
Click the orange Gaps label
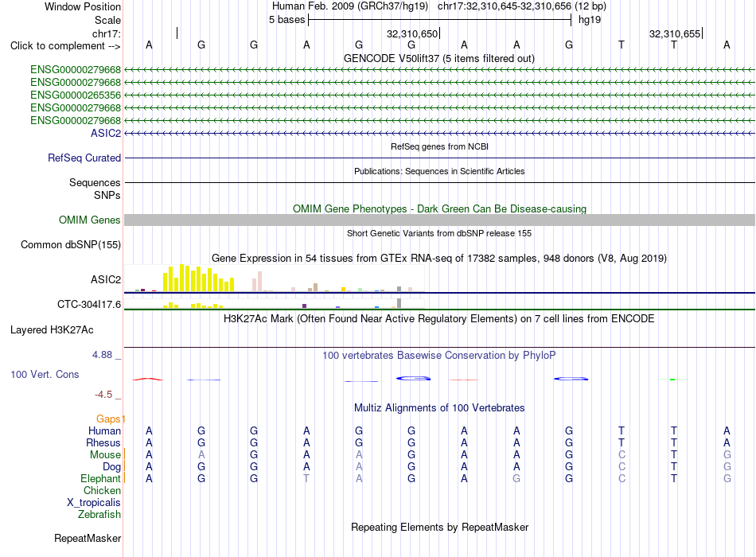109,419
